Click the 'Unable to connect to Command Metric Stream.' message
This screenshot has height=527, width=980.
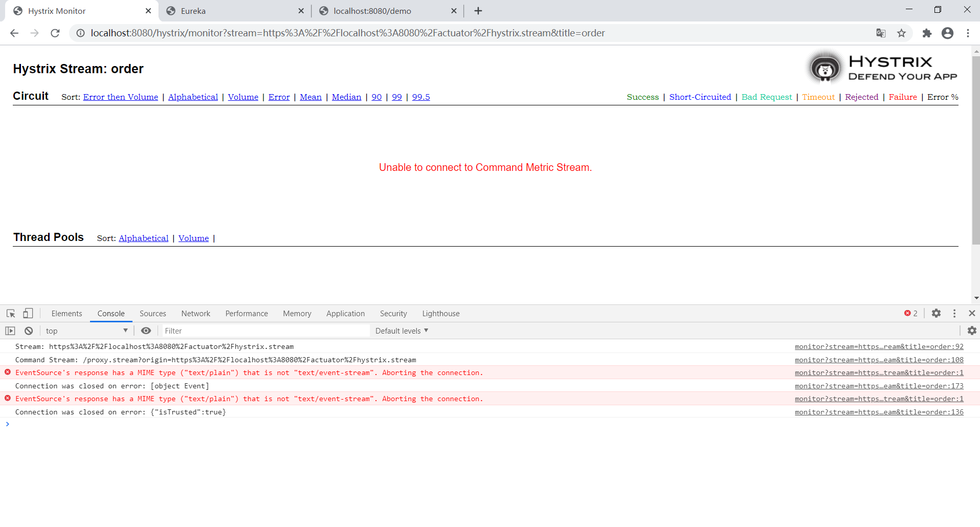pos(485,168)
